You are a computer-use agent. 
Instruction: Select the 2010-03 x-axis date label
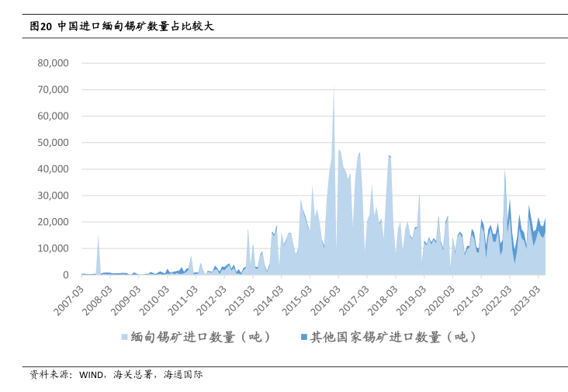154,298
